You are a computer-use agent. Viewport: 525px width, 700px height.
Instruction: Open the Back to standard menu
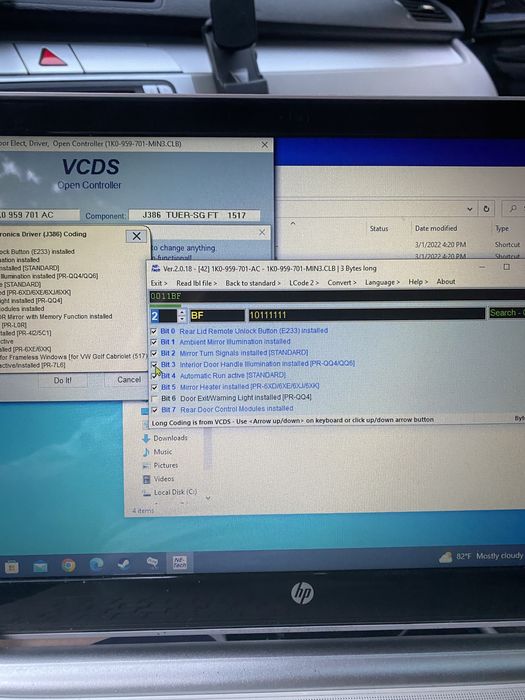click(253, 283)
